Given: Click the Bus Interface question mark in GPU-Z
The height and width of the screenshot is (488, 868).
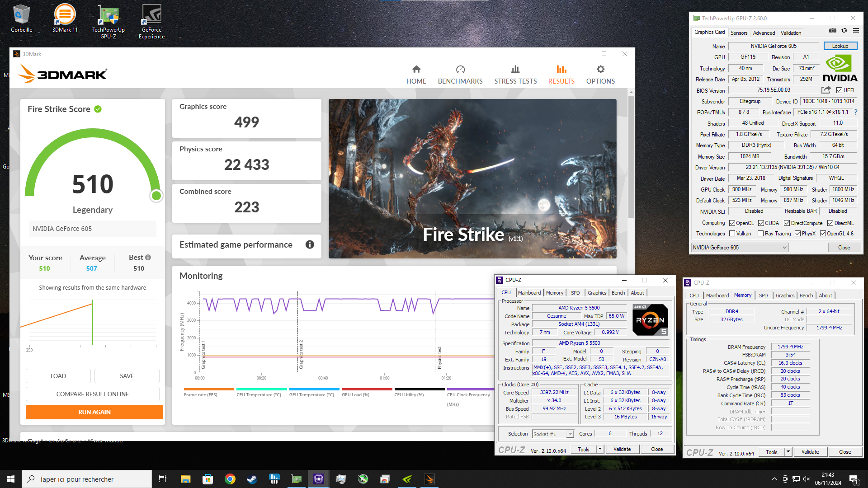Looking at the screenshot, I should [x=856, y=112].
